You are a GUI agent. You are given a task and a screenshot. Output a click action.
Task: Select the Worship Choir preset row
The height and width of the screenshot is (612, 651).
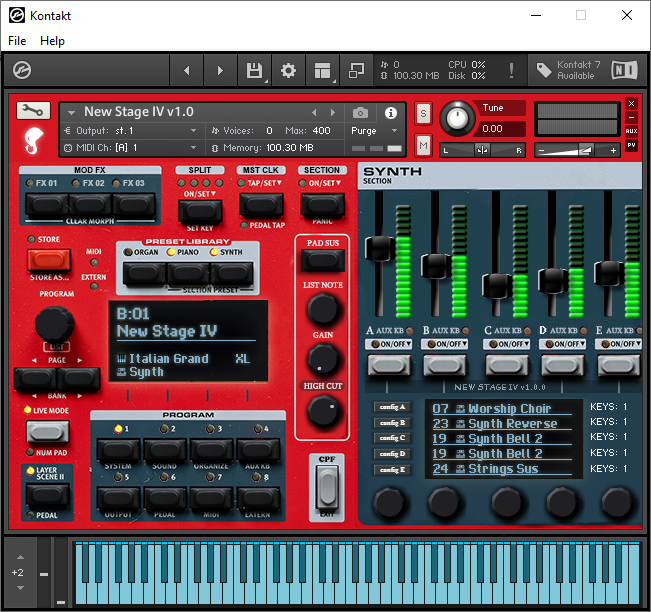point(502,409)
